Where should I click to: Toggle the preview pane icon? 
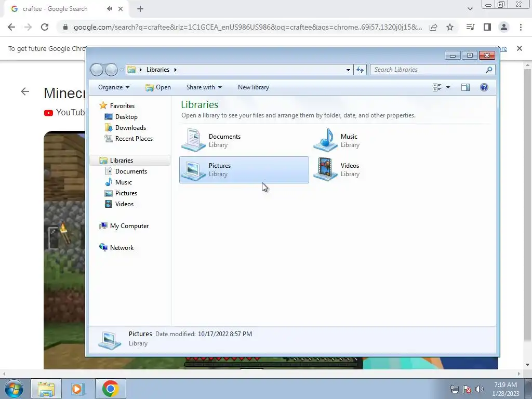[x=465, y=87]
